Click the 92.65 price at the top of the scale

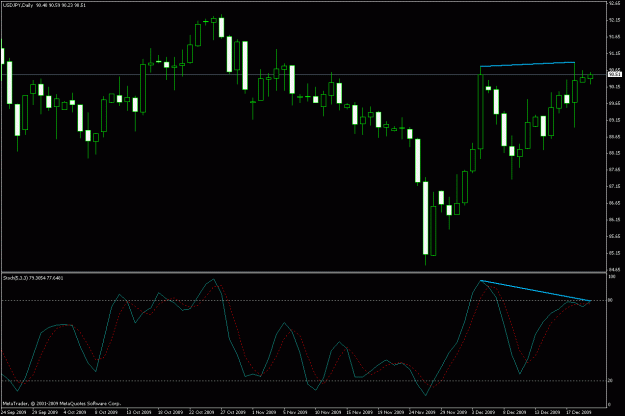pyautogui.click(x=614, y=3)
